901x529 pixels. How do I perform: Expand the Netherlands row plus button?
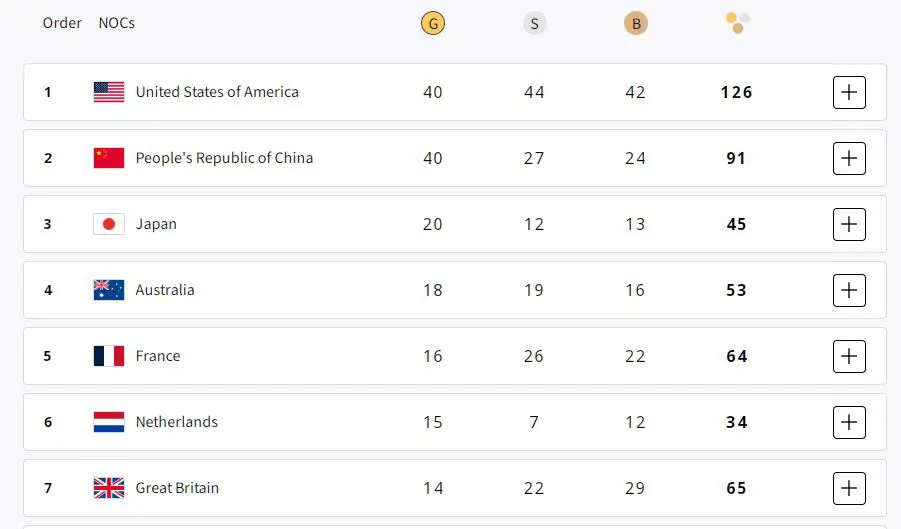point(849,422)
